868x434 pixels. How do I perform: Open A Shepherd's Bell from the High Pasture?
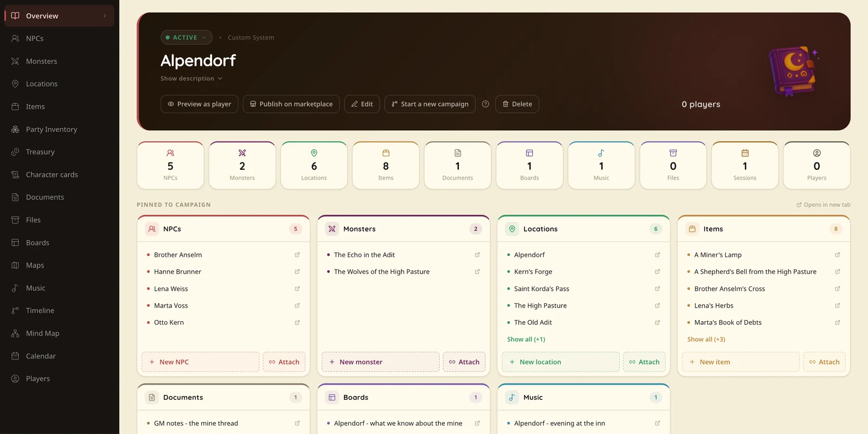coord(764,271)
